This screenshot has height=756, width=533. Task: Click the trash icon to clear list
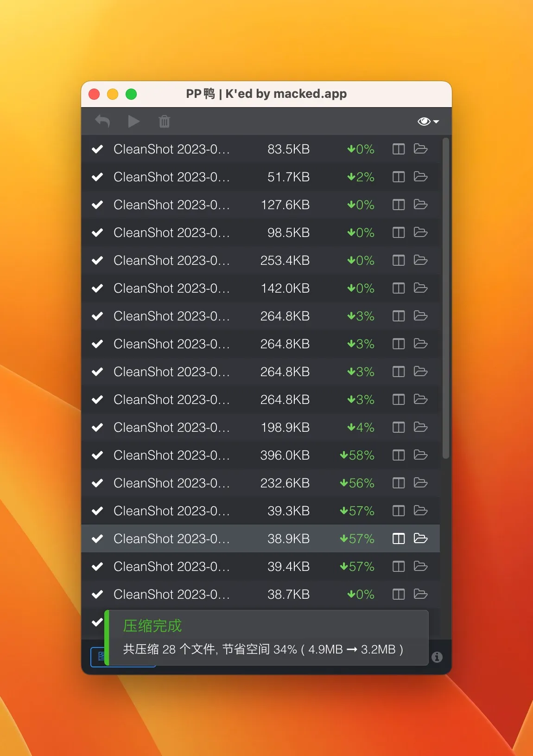(165, 122)
